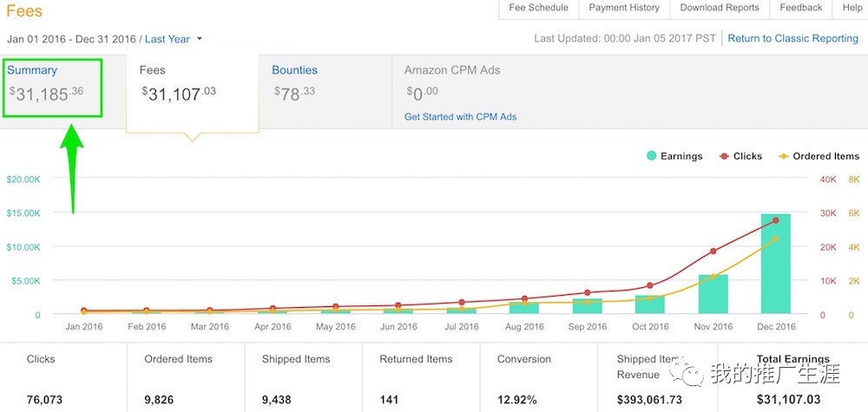The width and height of the screenshot is (868, 412).
Task: Open the Amazon CPM Ads tab
Action: click(452, 70)
